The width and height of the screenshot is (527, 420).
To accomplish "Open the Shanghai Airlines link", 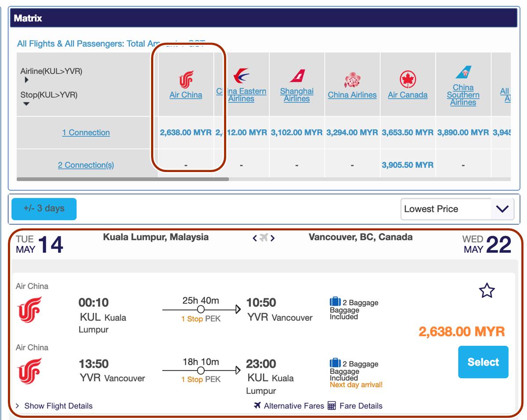I will click(x=297, y=95).
